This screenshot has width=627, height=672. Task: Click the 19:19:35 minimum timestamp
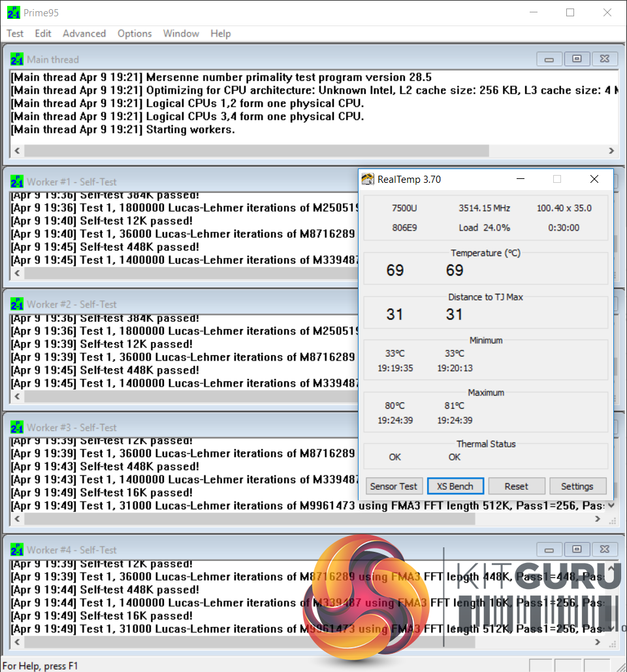395,368
